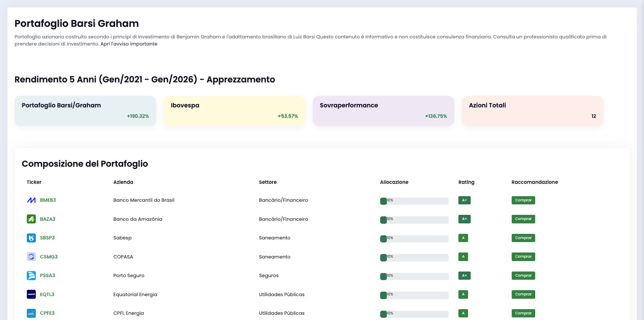Screen dimensions: 644x320
Task: Click the PSSA3 allocation progress bar
Action: pyautogui.click(x=414, y=276)
